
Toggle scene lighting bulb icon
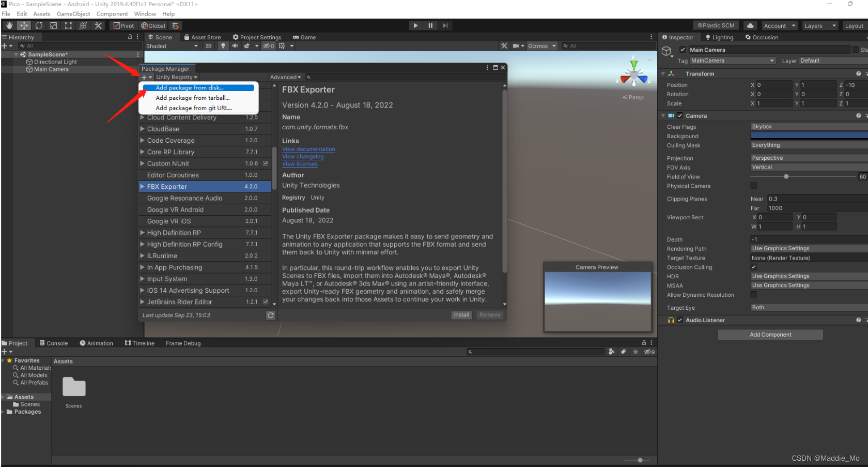(223, 46)
